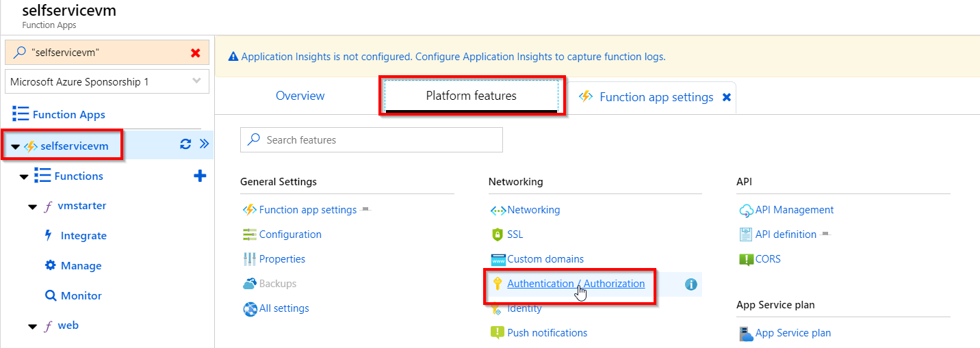Switch to the Function app settings tab

(656, 97)
